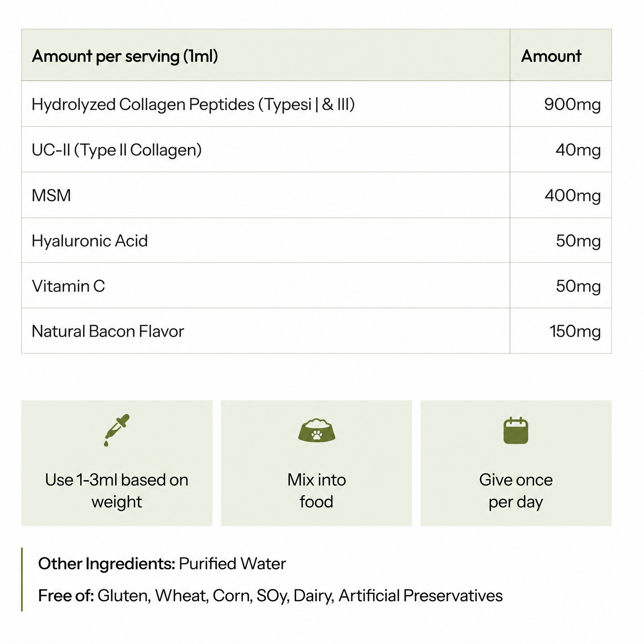The image size is (644, 644).
Task: Click the 150mg amount value
Action: point(575,332)
